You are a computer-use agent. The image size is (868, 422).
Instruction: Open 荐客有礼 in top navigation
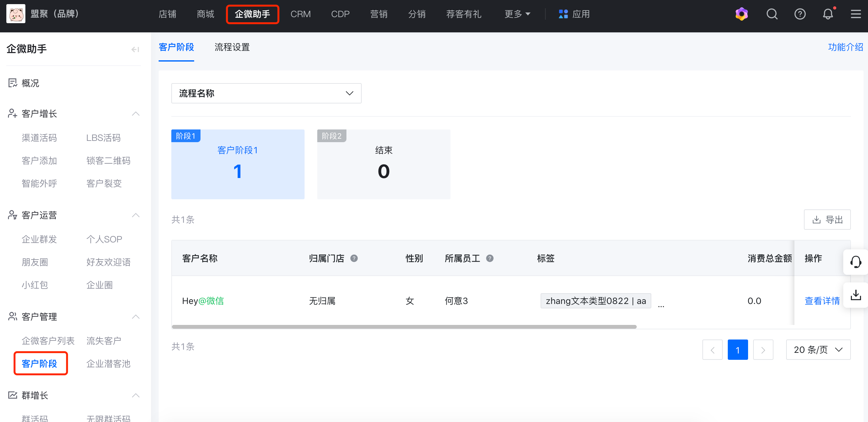464,14
